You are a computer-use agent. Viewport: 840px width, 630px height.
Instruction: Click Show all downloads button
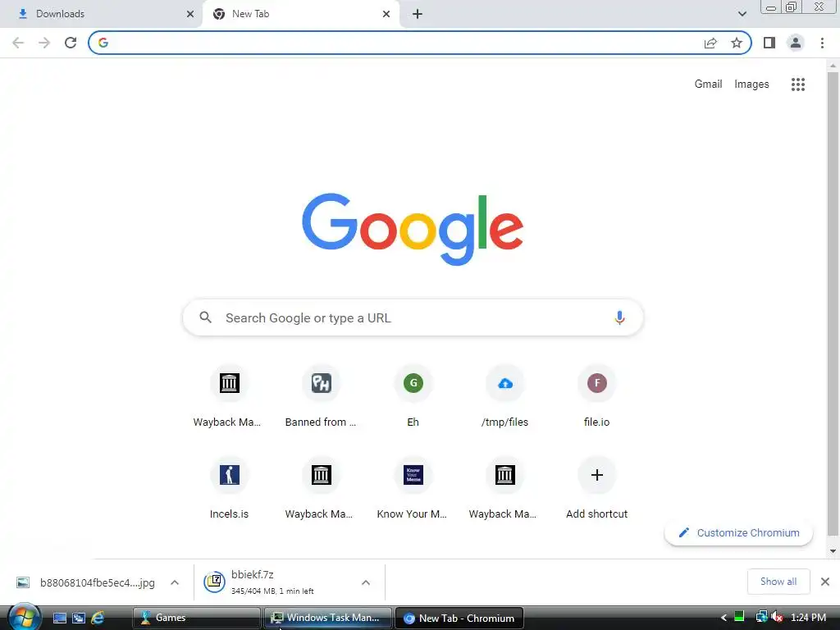tap(778, 582)
